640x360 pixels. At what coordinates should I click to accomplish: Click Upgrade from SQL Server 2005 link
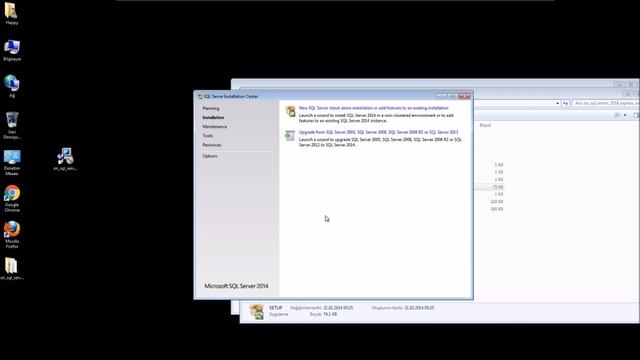(x=378, y=132)
